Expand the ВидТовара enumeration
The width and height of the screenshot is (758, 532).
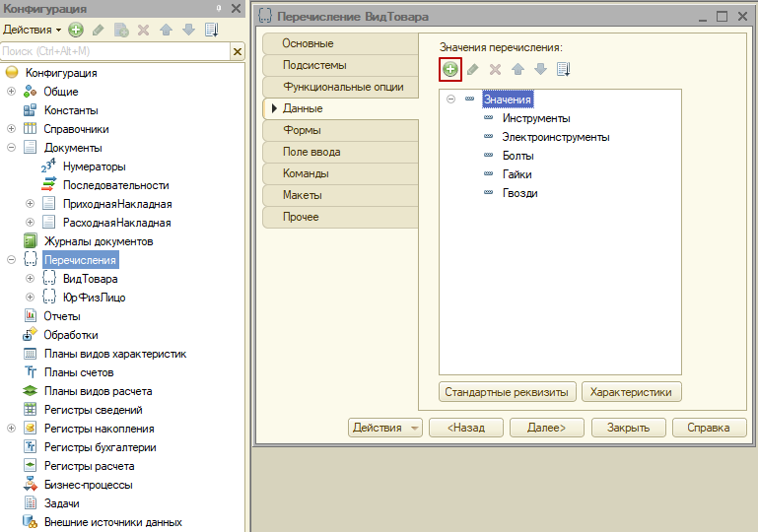(x=30, y=279)
